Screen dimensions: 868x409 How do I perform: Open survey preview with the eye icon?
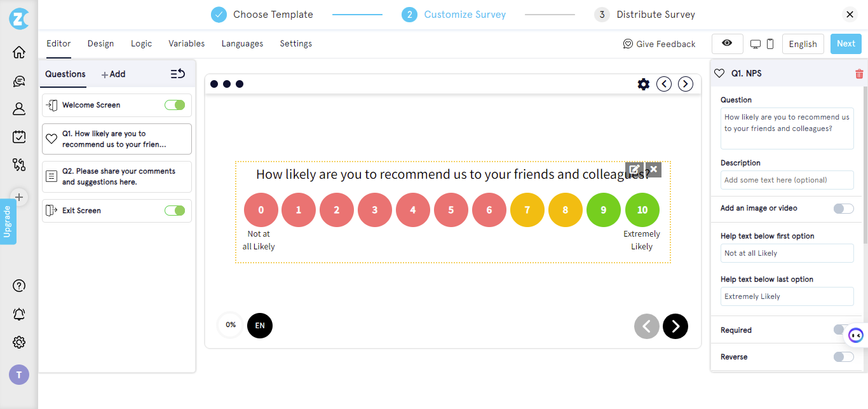pos(727,43)
